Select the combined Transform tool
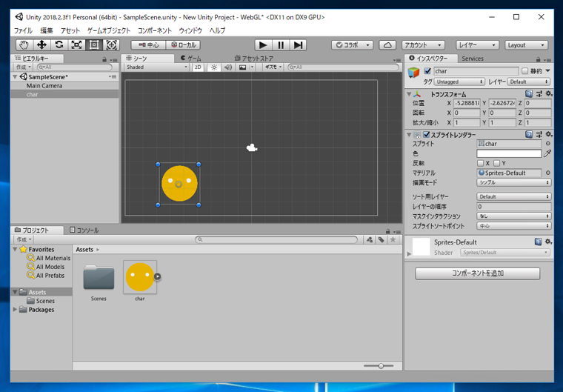The image size is (563, 392). pyautogui.click(x=111, y=45)
